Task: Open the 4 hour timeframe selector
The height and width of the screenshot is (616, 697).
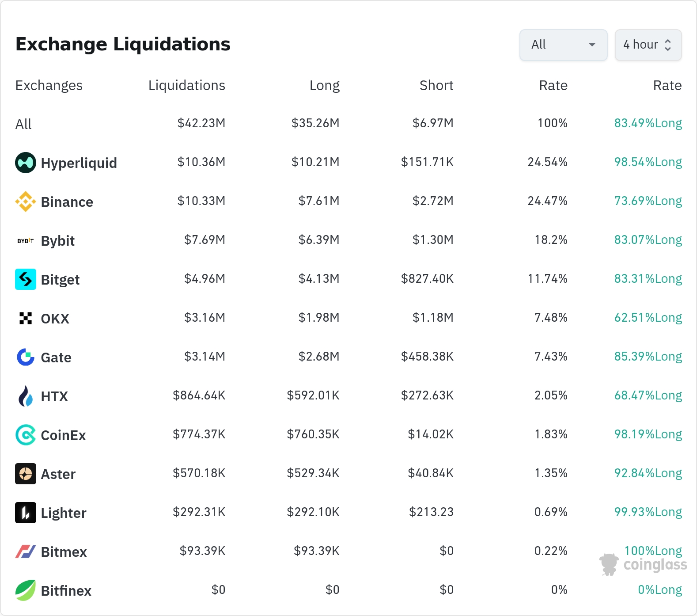Action: tap(648, 45)
